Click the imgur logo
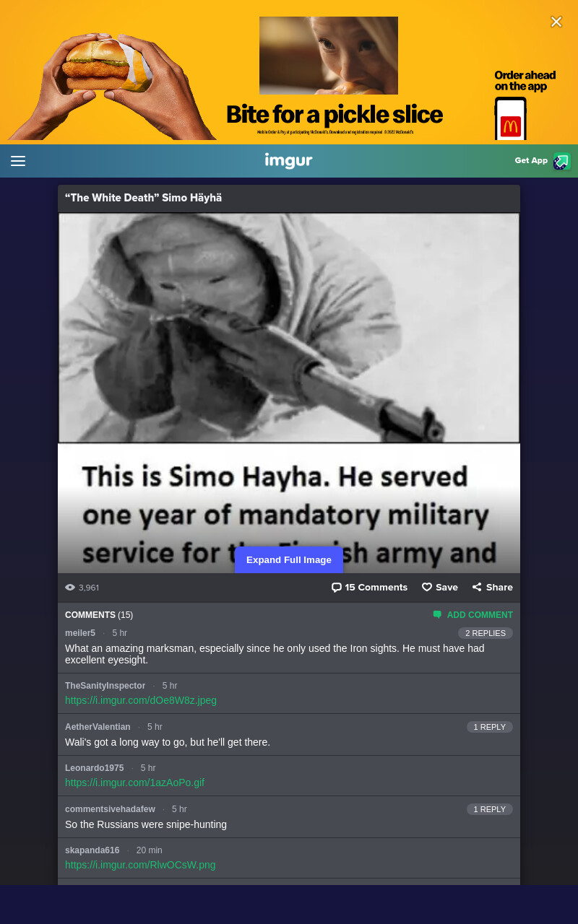The width and height of the screenshot is (578, 924). [288, 160]
